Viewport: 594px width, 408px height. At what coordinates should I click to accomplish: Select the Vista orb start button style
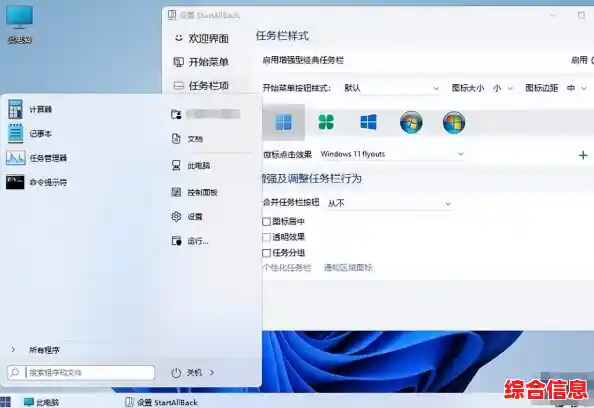454,122
